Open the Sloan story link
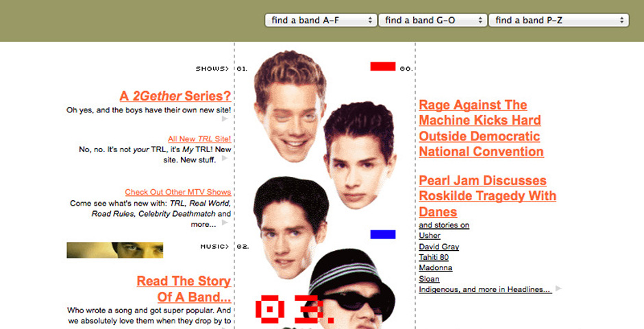The height and width of the screenshot is (329, 644). coord(429,279)
